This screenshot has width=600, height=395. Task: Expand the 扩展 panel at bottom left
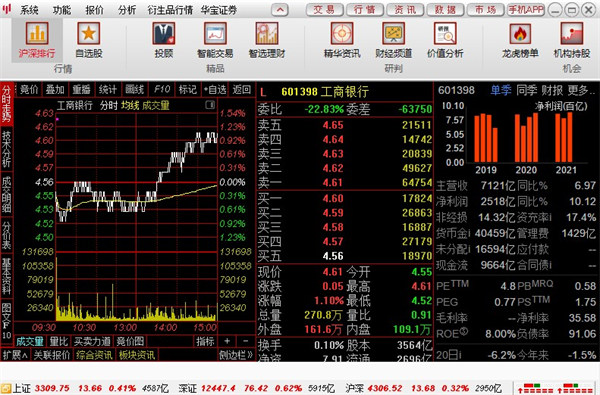tap(15, 355)
